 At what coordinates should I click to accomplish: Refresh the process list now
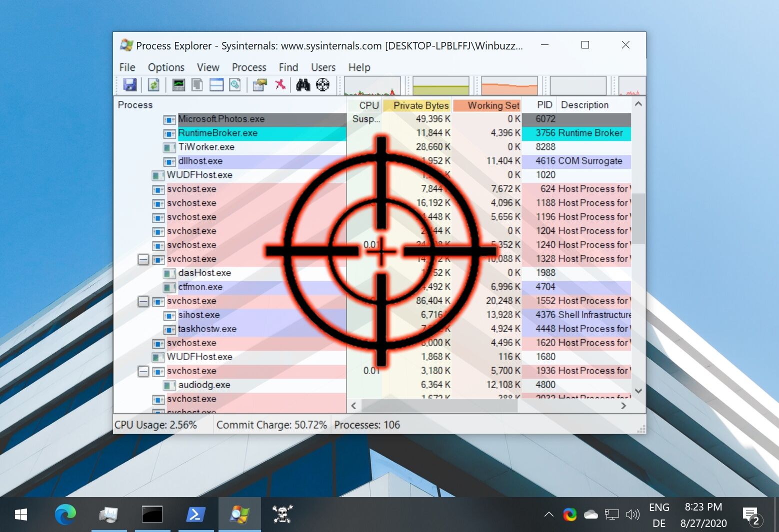[153, 85]
